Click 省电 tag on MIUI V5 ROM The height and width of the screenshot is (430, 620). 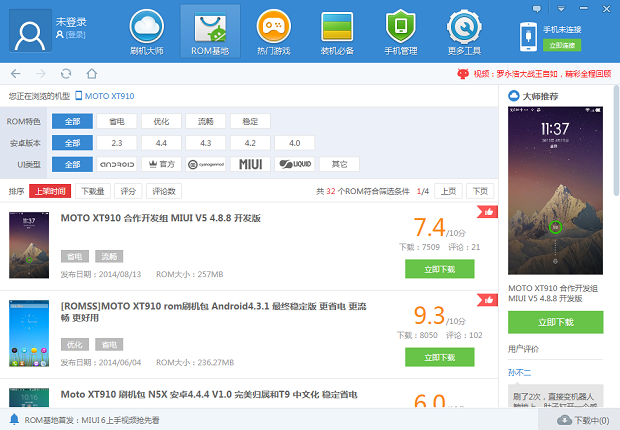point(75,256)
